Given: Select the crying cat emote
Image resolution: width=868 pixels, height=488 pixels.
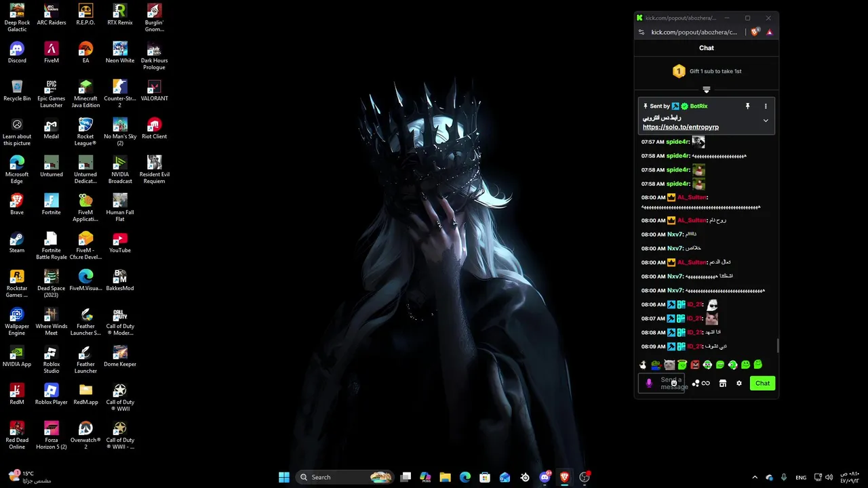Looking at the screenshot, I should pyautogui.click(x=669, y=365).
